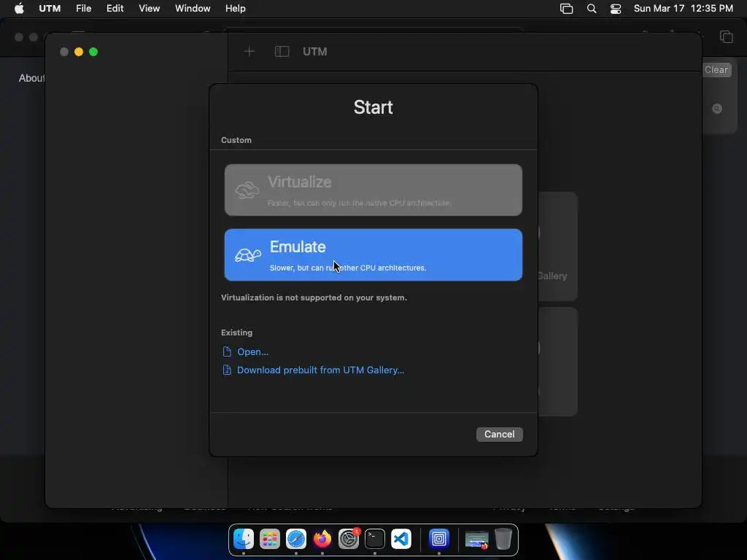Open Control Center in menu bar
This screenshot has width=747, height=560.
tap(616, 9)
